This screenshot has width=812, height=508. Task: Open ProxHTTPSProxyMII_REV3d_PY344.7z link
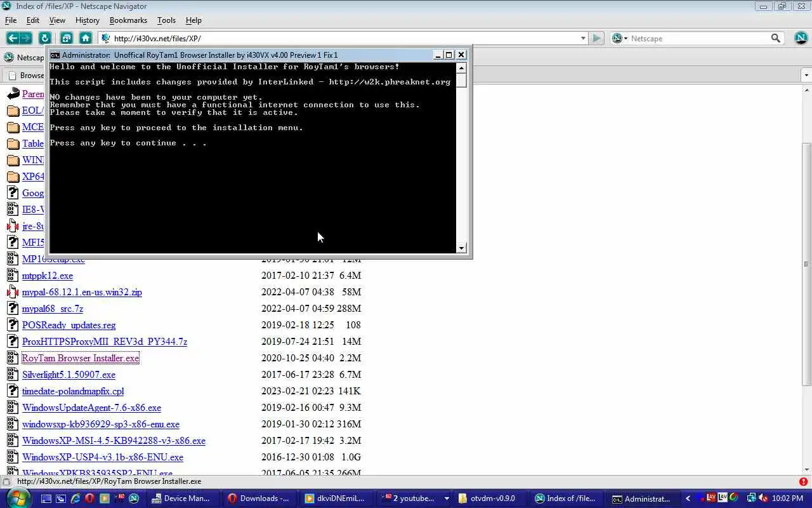(x=105, y=342)
